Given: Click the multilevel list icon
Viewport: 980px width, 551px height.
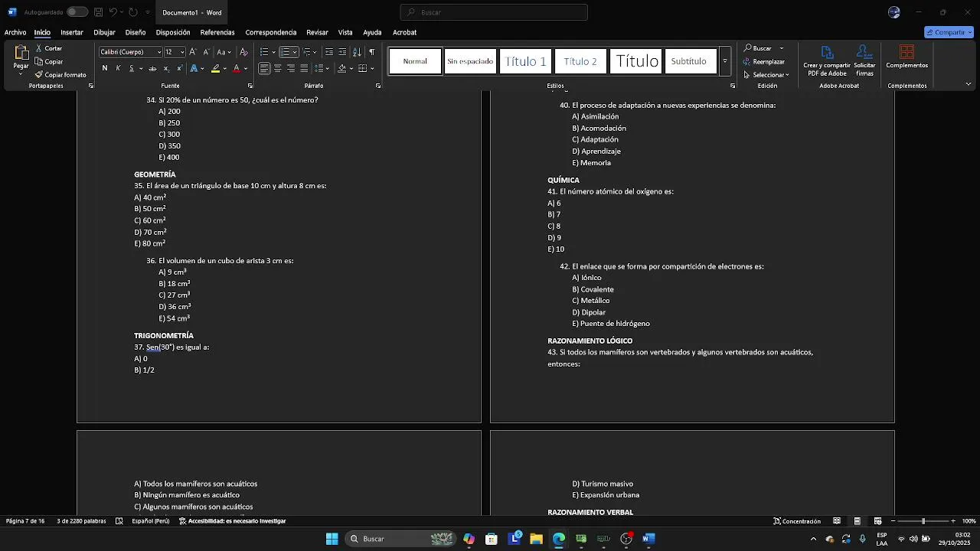Looking at the screenshot, I should pyautogui.click(x=307, y=52).
